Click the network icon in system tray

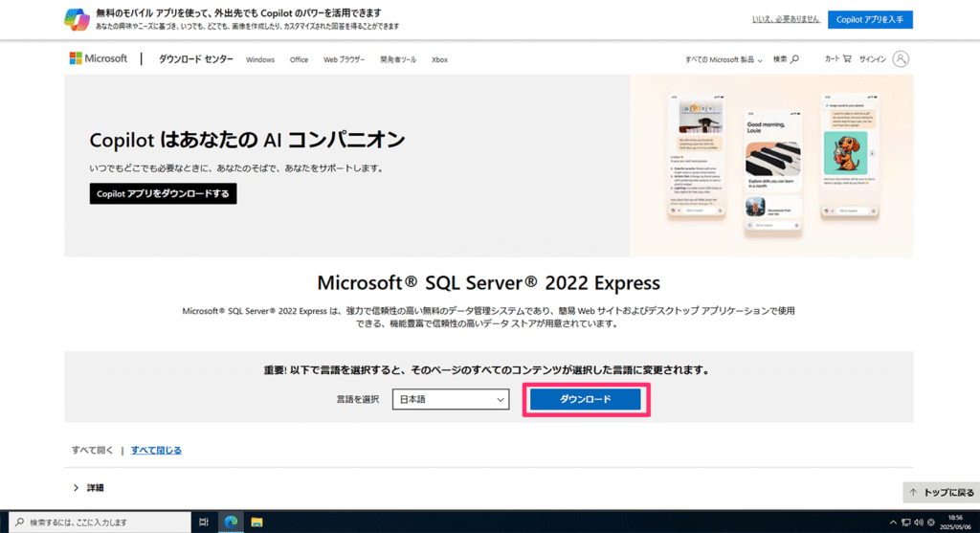pyautogui.click(x=905, y=522)
